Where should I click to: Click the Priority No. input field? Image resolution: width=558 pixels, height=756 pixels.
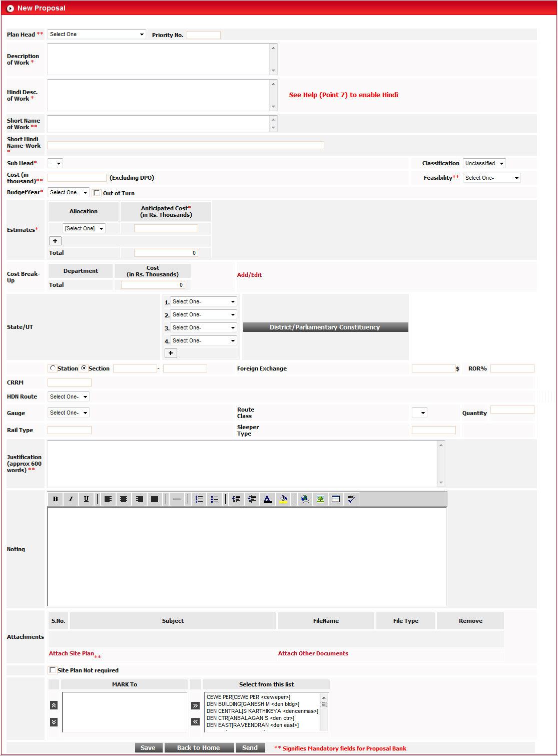(204, 35)
